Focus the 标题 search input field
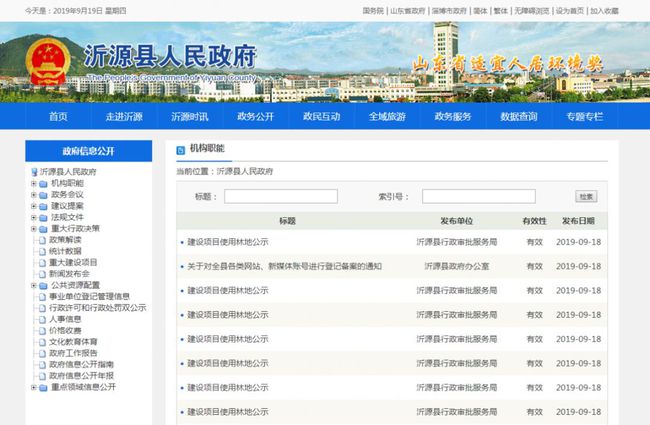 pos(281,197)
